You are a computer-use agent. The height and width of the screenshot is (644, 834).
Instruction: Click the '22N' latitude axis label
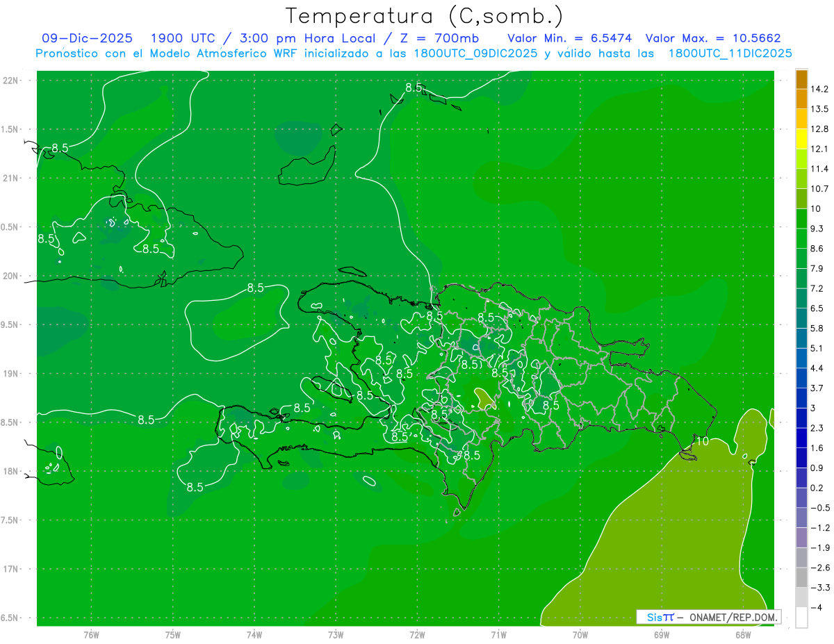coord(10,81)
